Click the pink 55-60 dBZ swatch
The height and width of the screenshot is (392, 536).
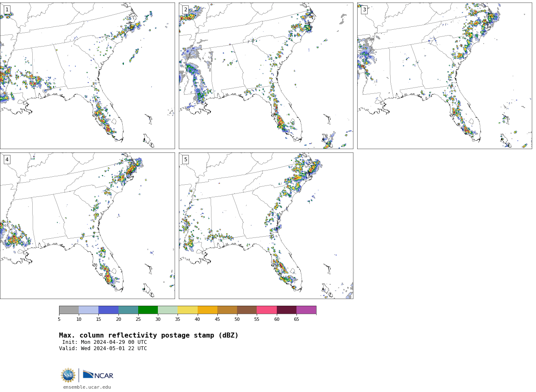point(267,310)
